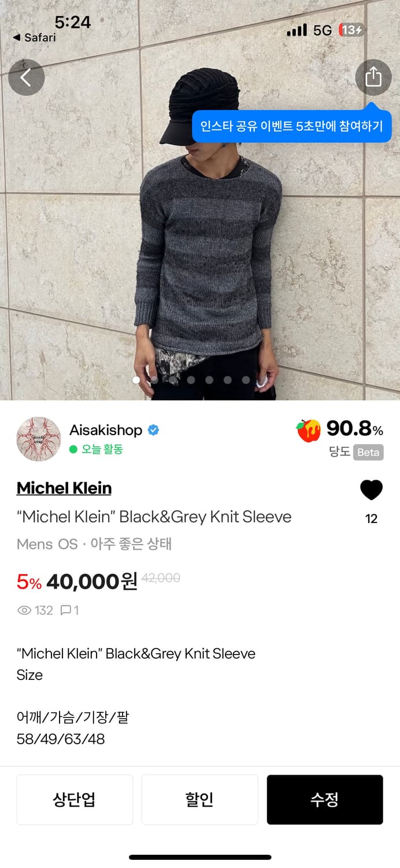Image resolution: width=400 pixels, height=868 pixels.
Task: Open the comment bubble icon
Action: click(65, 610)
